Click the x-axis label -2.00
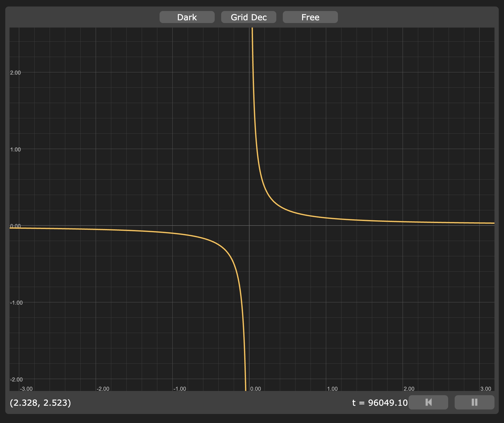The image size is (504, 423). [x=103, y=389]
